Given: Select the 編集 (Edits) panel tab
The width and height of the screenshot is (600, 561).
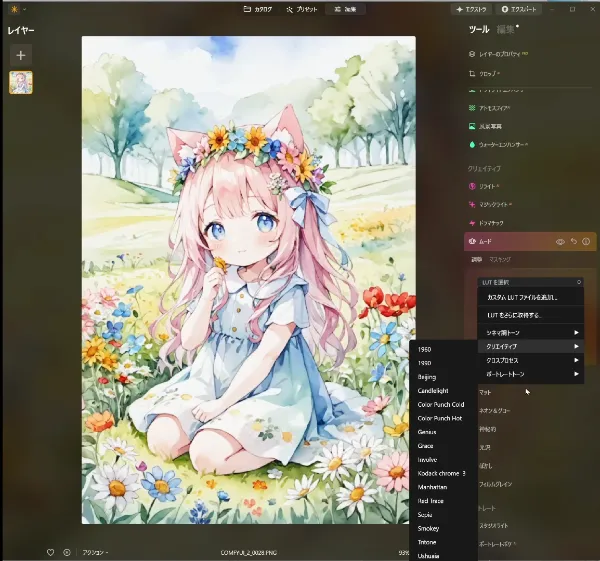Looking at the screenshot, I should click(x=505, y=29).
